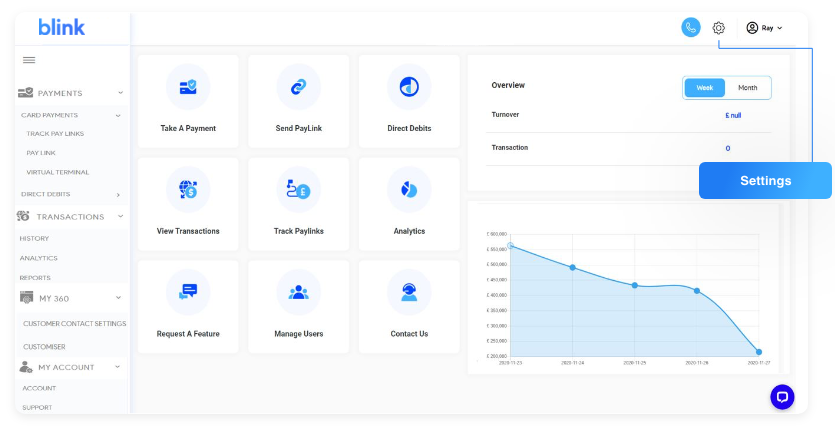835x432 pixels.
Task: Open Customiser in sidebar
Action: 44,347
